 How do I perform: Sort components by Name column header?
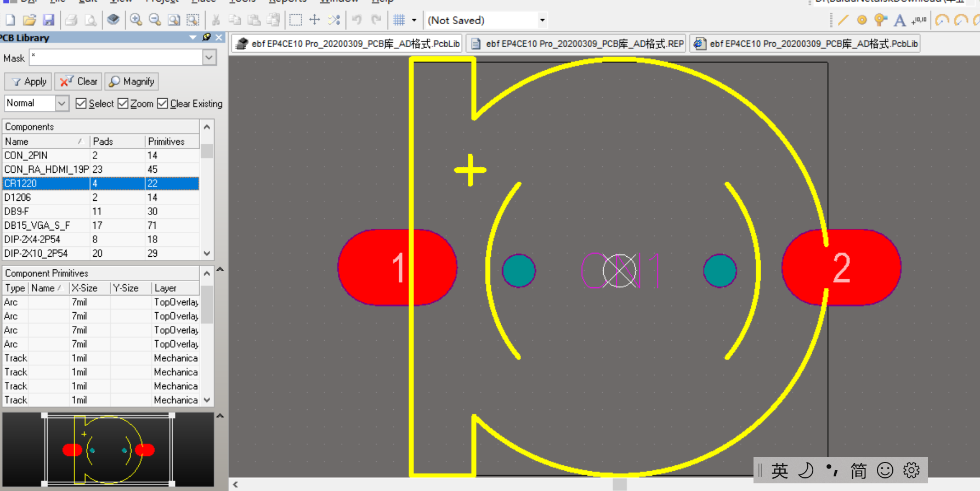click(46, 141)
